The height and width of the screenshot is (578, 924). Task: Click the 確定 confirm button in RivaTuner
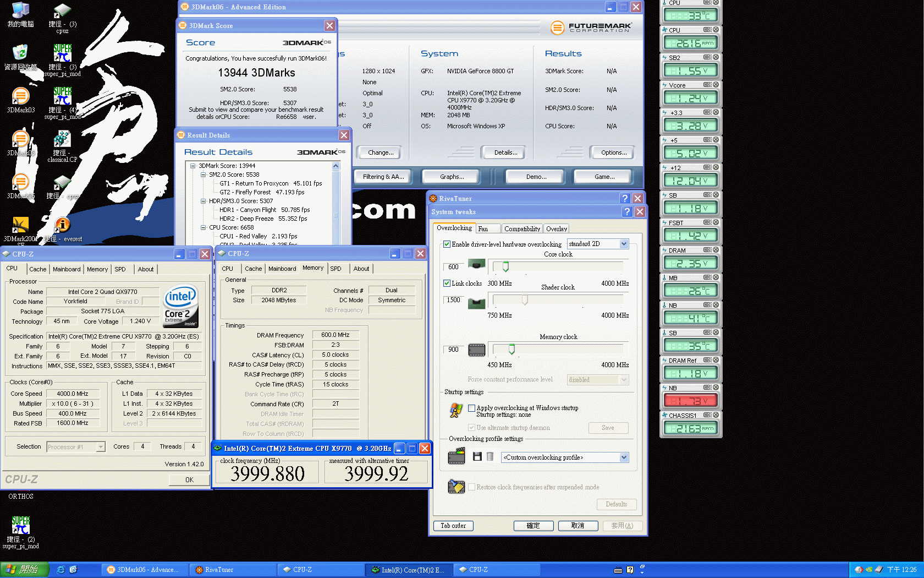point(533,526)
